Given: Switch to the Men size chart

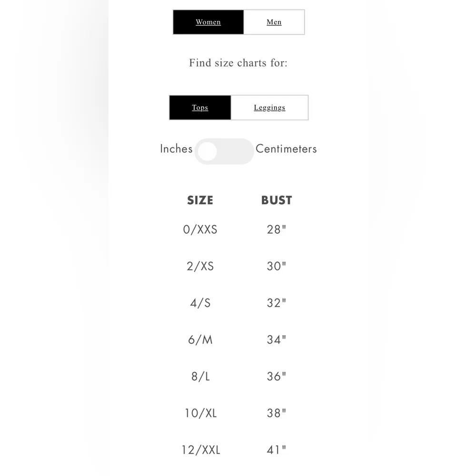Looking at the screenshot, I should click(274, 22).
